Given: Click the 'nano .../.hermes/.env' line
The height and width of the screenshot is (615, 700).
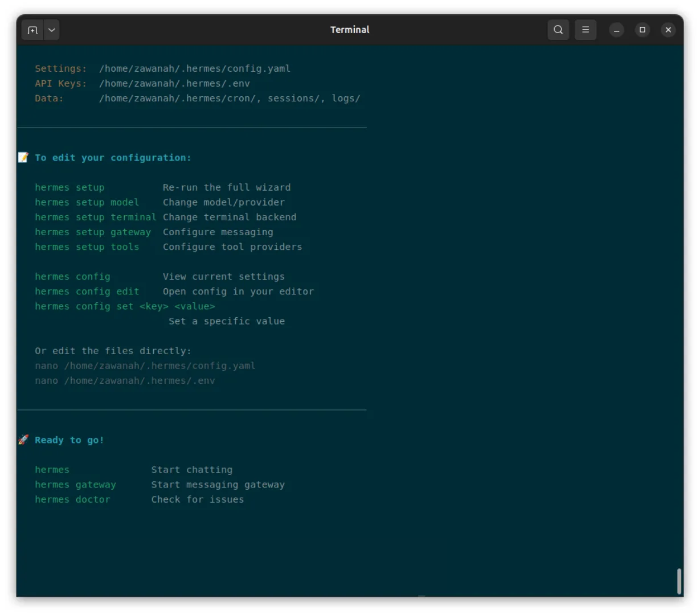Looking at the screenshot, I should pyautogui.click(x=125, y=380).
